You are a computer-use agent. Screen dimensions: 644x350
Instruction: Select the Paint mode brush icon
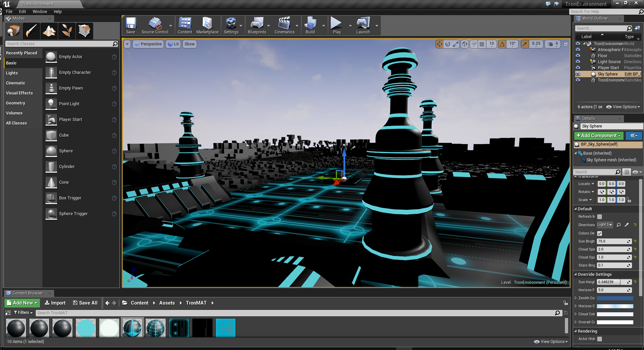pyautogui.click(x=32, y=31)
